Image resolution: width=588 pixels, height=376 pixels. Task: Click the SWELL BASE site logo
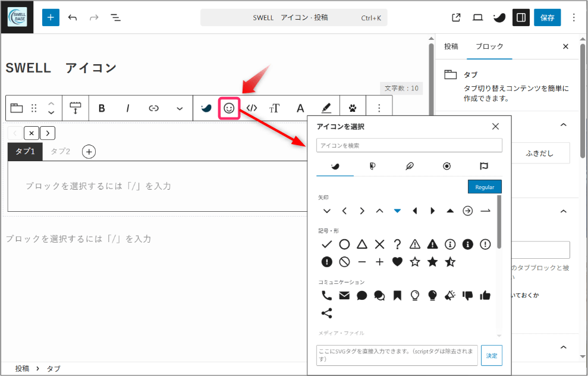[17, 17]
